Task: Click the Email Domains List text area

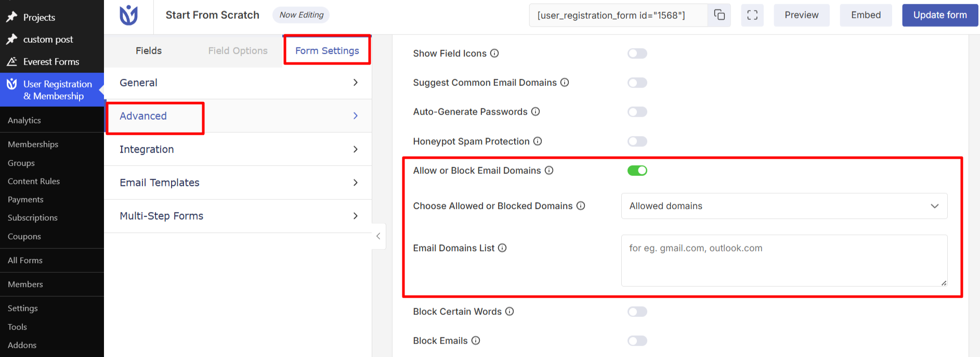Action: point(784,261)
